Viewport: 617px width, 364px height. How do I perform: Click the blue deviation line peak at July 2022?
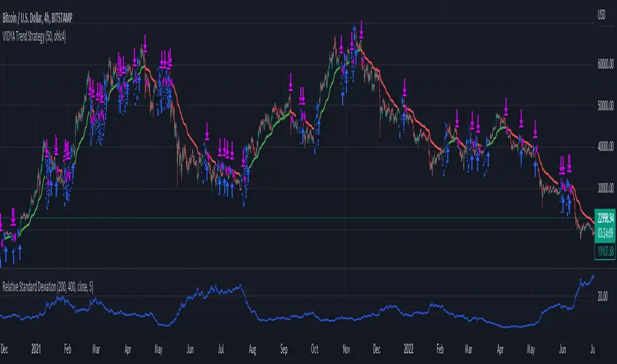(x=593, y=276)
